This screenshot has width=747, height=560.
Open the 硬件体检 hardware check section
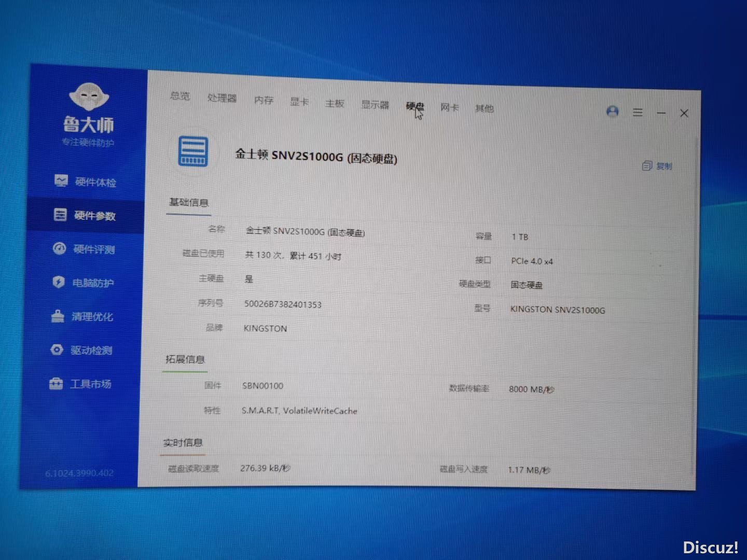(86, 181)
